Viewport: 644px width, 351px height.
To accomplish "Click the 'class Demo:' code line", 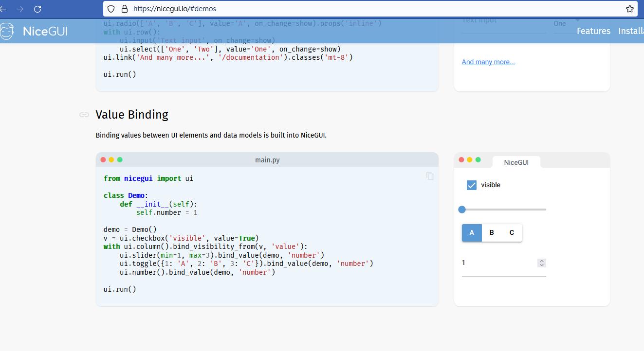I will [x=126, y=195].
